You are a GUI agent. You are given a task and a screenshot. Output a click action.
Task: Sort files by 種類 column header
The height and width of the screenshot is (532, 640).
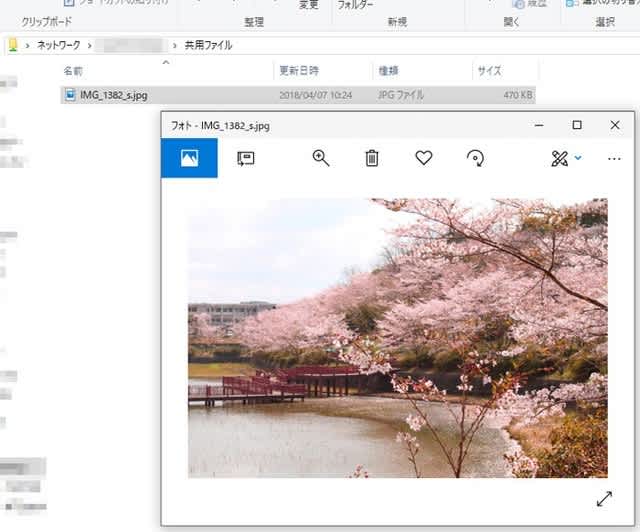(388, 71)
